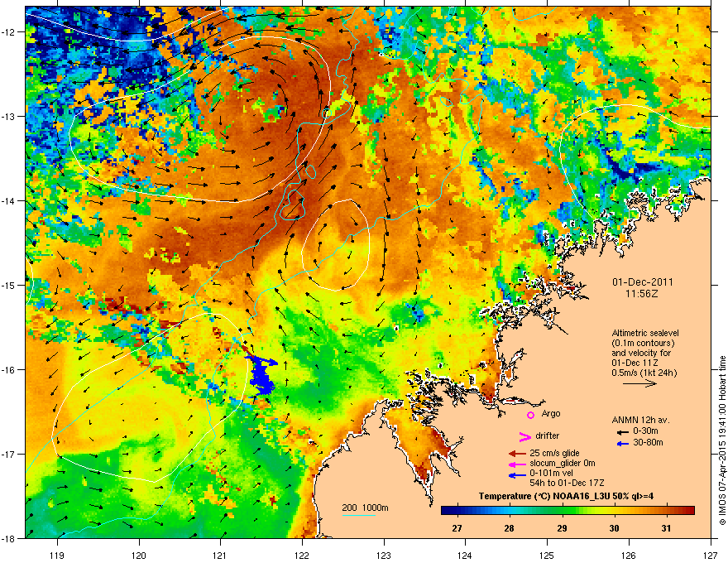Click the 0.5m/s velocity scale arrow
This screenshot has width=728, height=563.
tap(639, 383)
